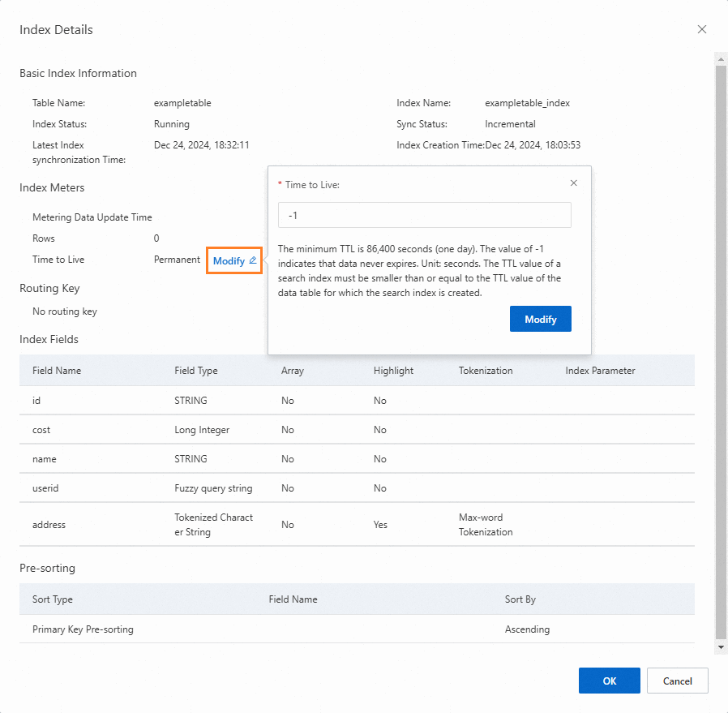This screenshot has height=713, width=728.
Task: Click the Index Parameter column header
Action: pyautogui.click(x=600, y=371)
